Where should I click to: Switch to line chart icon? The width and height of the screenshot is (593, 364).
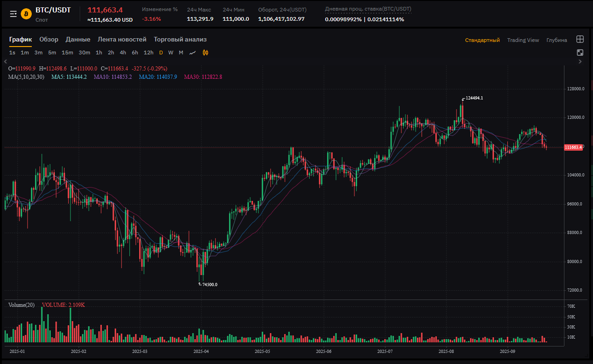point(193,53)
